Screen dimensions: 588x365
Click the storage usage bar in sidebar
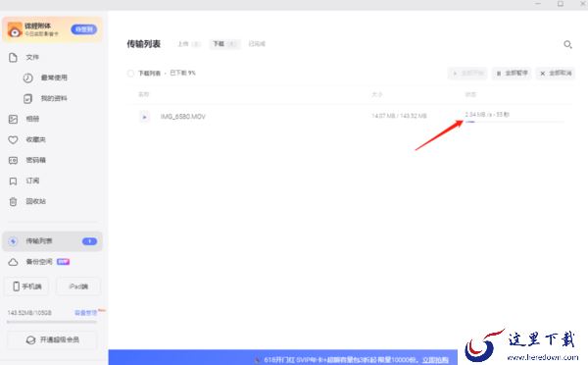click(52, 322)
